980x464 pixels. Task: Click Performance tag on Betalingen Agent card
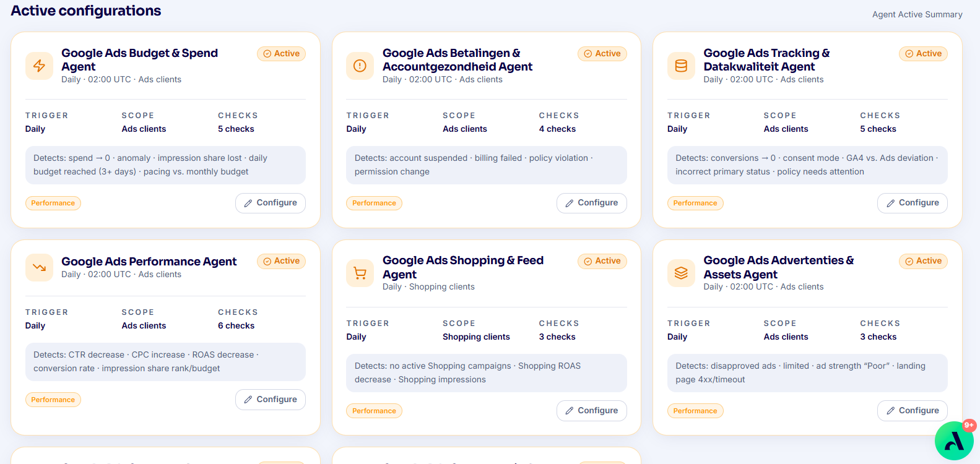click(374, 203)
